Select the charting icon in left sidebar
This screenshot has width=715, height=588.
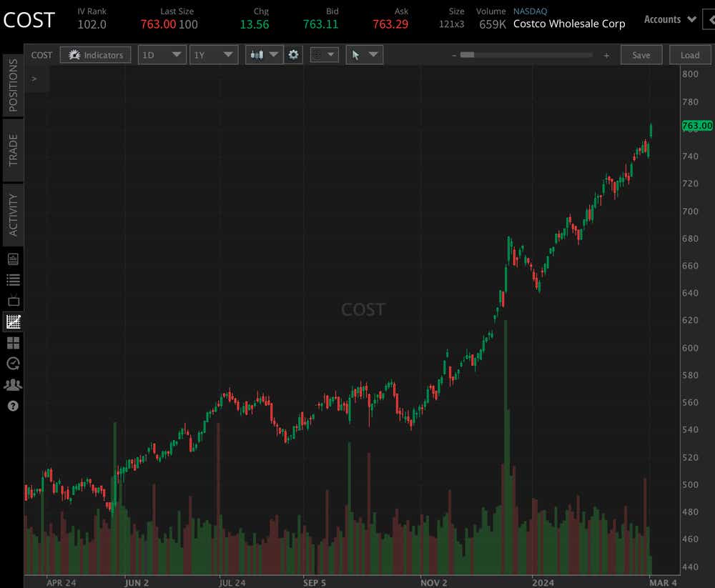pos(13,322)
